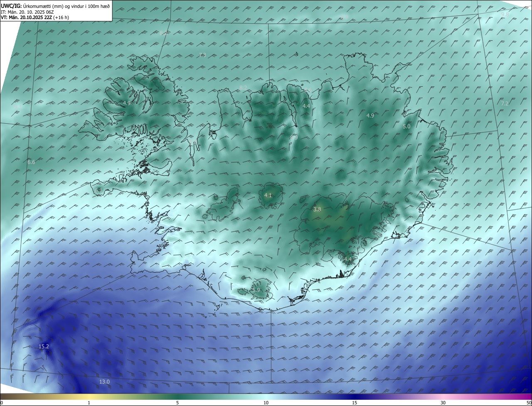Viewport: 532px width, 406px height.
Task: Click the tick label '0' on the color scale
Action: point(2,403)
